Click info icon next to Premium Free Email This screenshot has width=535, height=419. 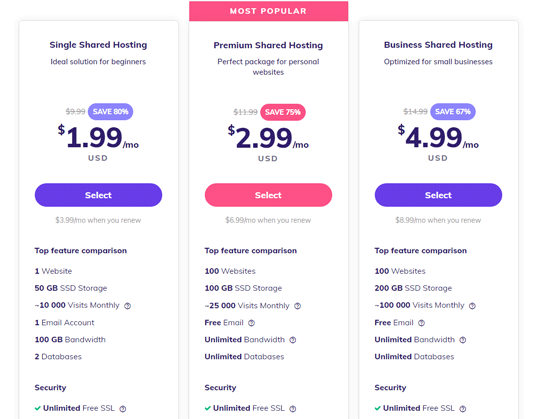pyautogui.click(x=251, y=323)
